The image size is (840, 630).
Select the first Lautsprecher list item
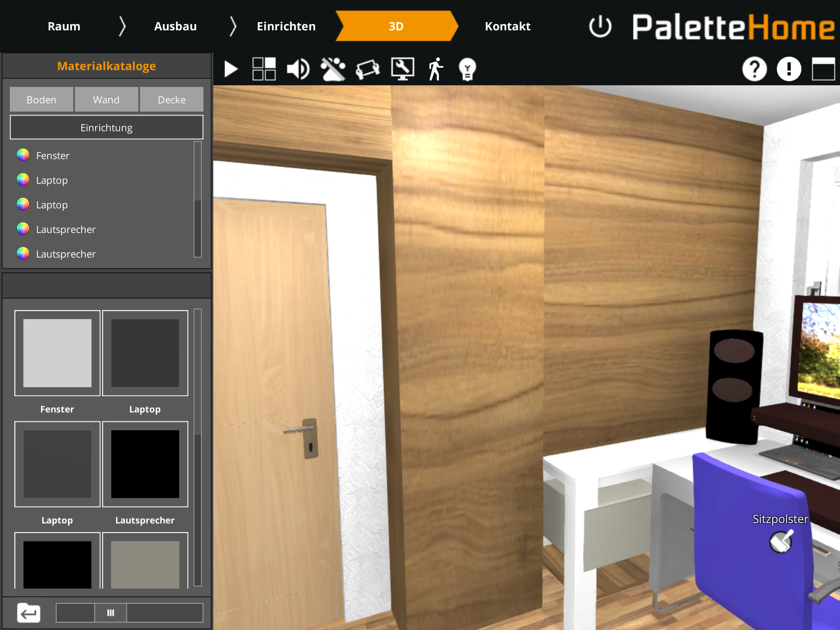pyautogui.click(x=66, y=229)
